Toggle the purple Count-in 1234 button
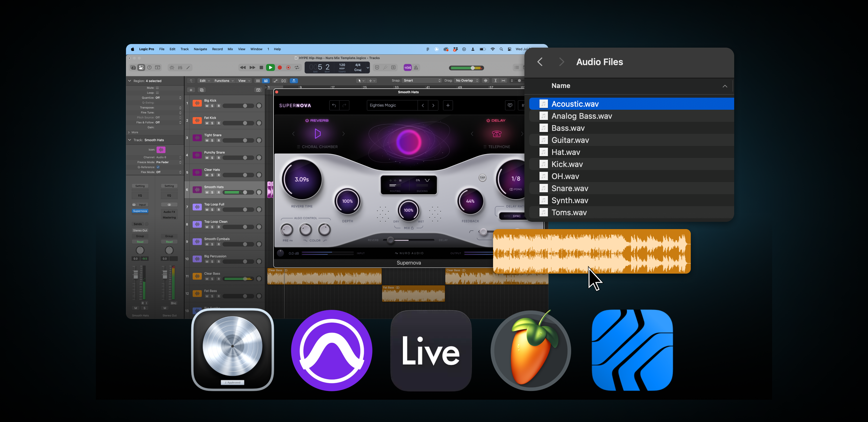The image size is (868, 422). click(x=408, y=68)
